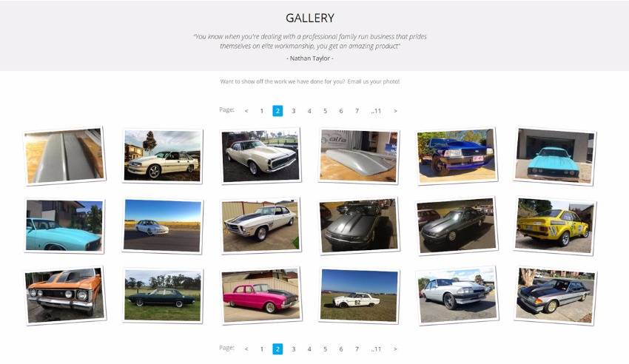Jump to last page 11 at top
Viewport: 629px width, 364px height.
tap(376, 111)
